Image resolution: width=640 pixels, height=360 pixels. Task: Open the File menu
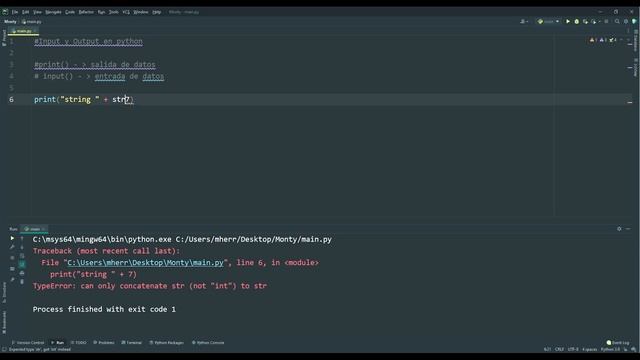click(x=15, y=12)
